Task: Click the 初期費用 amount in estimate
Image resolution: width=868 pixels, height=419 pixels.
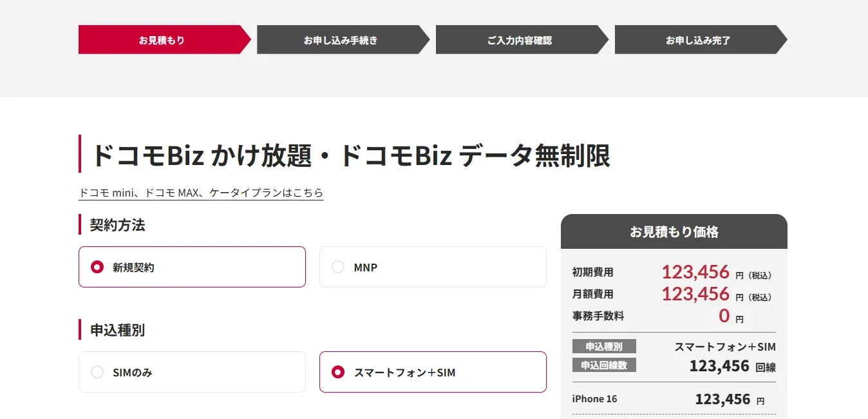Action: pos(695,272)
